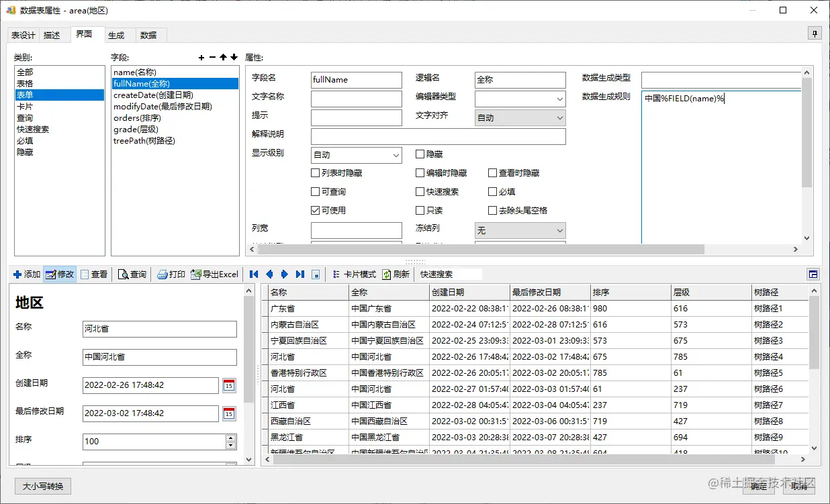Viewport: 830px width, 504px height.
Task: Open calendar for 最后修改日期 field
Action: (x=229, y=413)
